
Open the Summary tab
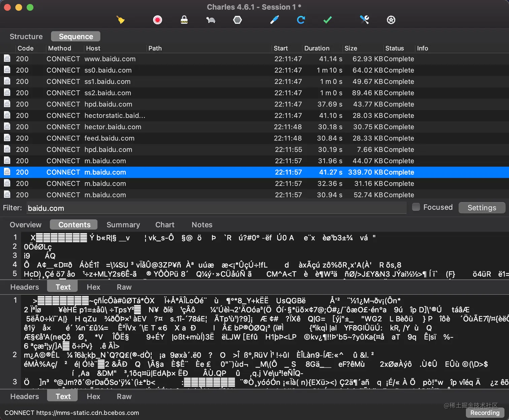point(123,224)
